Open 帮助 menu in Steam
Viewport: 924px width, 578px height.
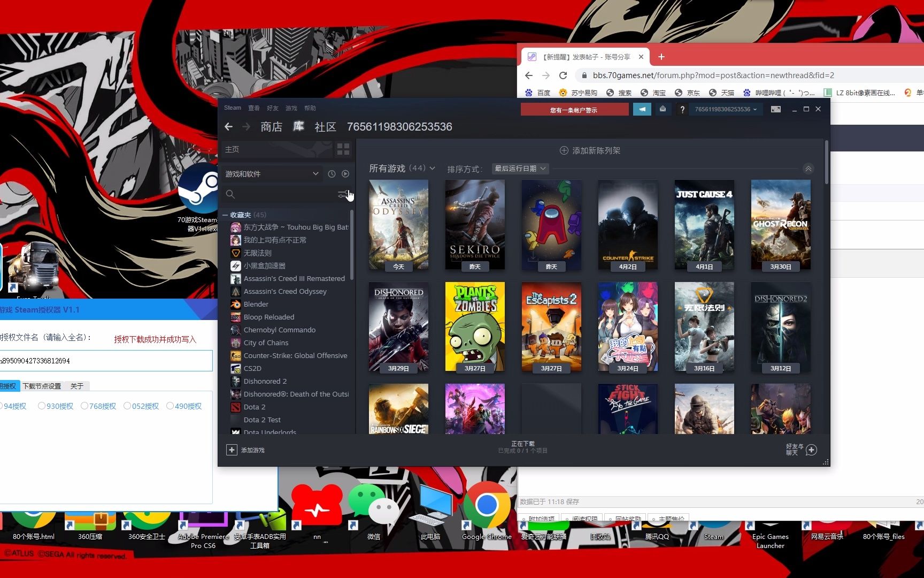(310, 108)
